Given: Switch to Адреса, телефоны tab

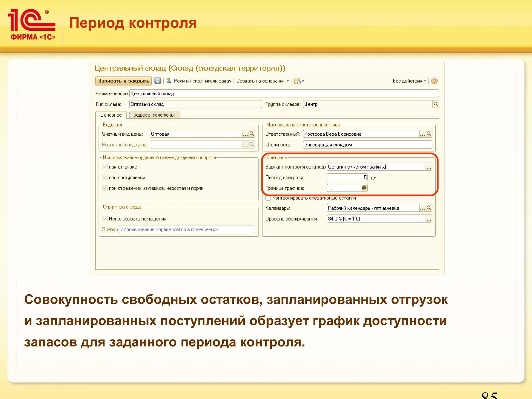Looking at the screenshot, I should (154, 115).
